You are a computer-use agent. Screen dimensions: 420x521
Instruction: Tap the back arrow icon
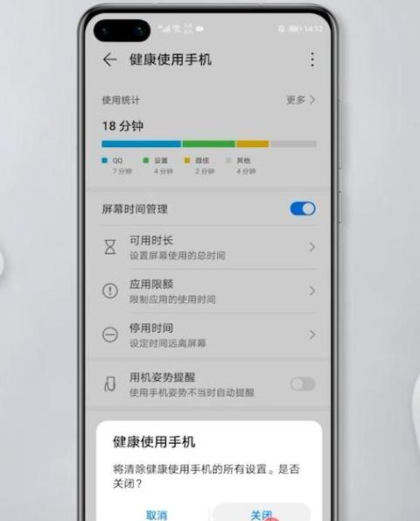point(110,60)
